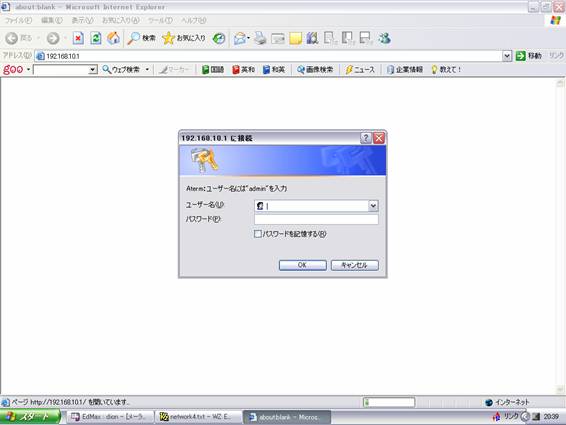Click the page loading progress bar

tap(389, 402)
